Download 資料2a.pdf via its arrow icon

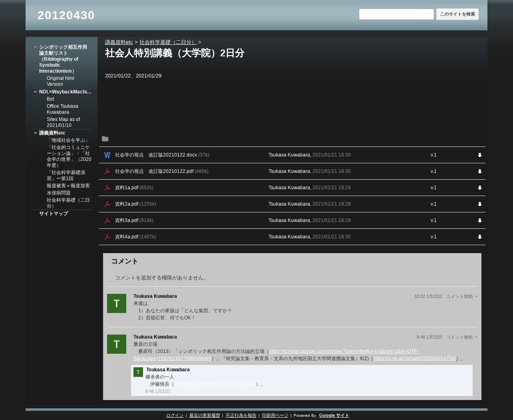click(x=480, y=204)
